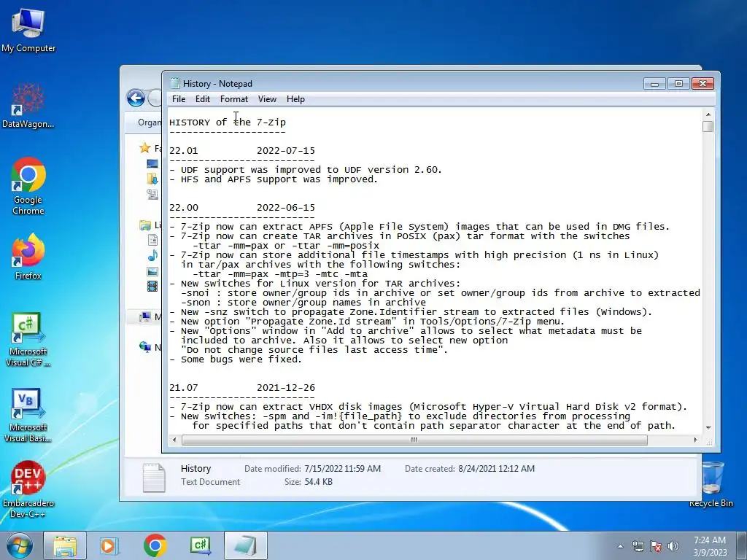Click vertical scrollbar thumb in Notepad
The image size is (747, 560).
(708, 127)
